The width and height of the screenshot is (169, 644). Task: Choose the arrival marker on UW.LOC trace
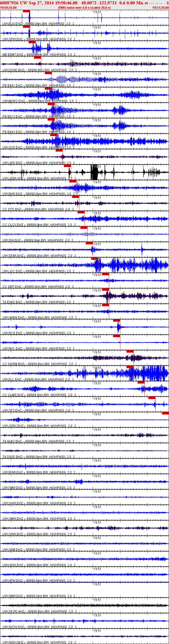point(95,259)
